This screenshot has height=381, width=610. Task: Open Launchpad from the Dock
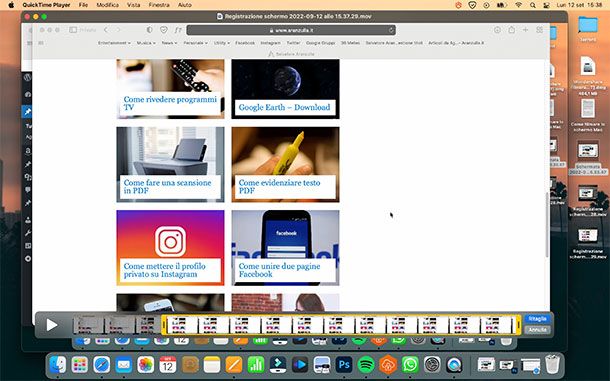pyautogui.click(x=80, y=365)
